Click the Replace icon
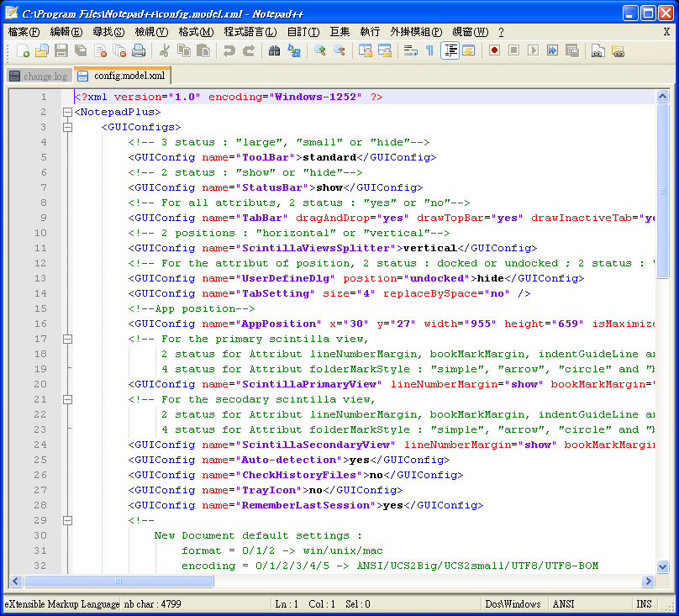The image size is (679, 616). pos(294,50)
